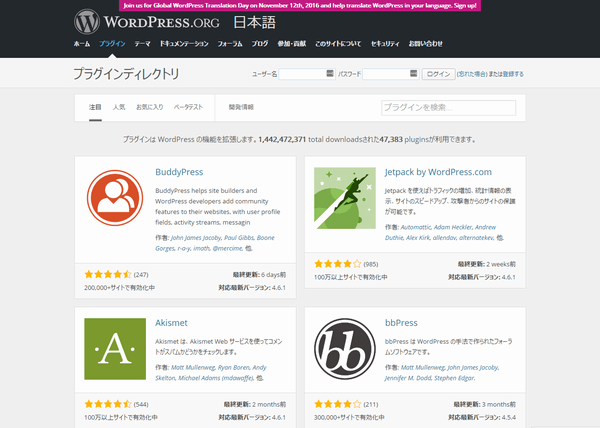Click the Akismet star rating
600x428 pixels.
click(108, 404)
